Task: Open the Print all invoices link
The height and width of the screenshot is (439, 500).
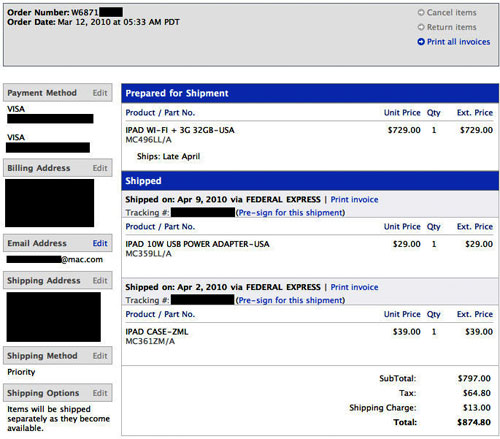Action: 459,42
